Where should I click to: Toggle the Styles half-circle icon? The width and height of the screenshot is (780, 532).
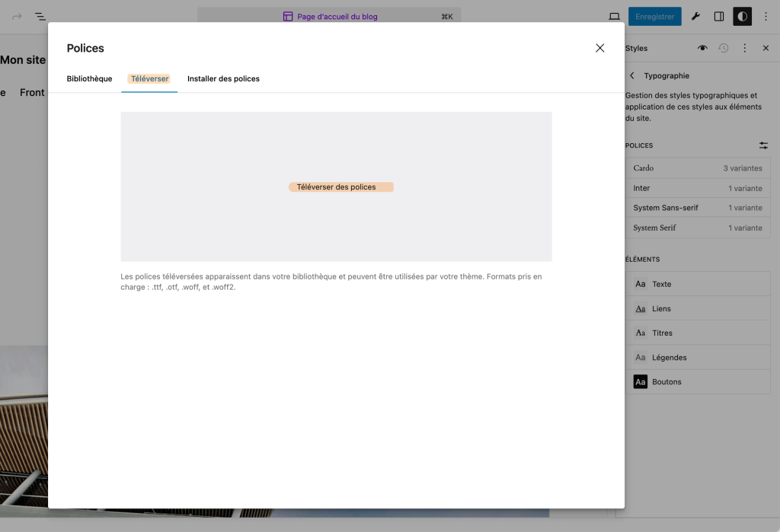(x=742, y=17)
